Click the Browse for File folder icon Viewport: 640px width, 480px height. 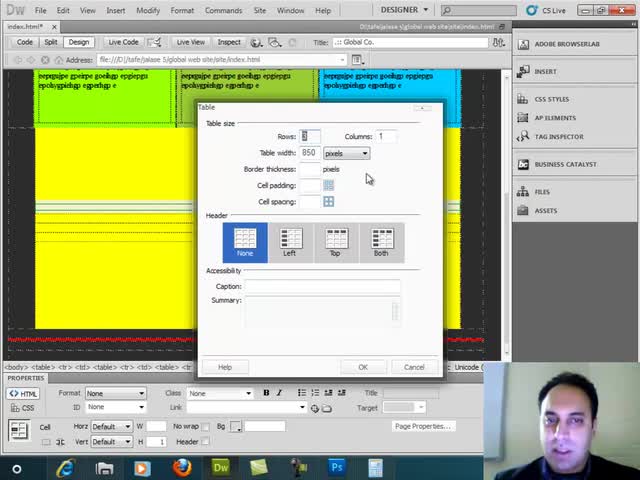tap(327, 408)
